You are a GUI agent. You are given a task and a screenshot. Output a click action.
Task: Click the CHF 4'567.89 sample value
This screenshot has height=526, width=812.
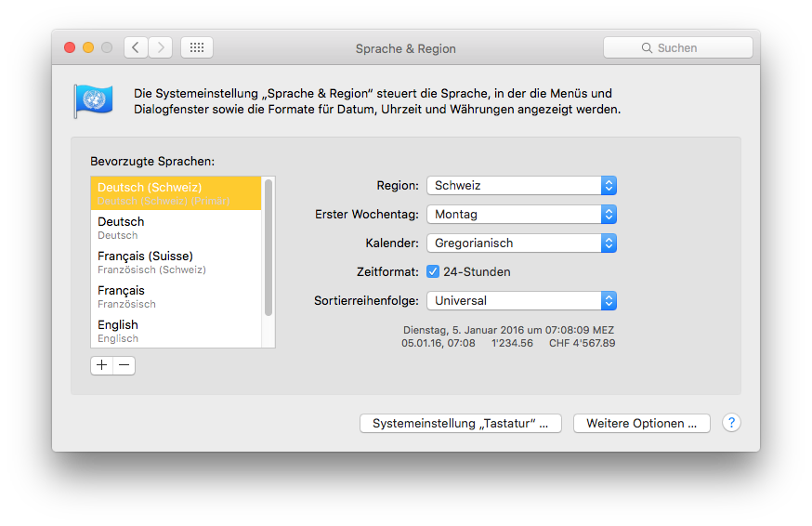coord(583,343)
